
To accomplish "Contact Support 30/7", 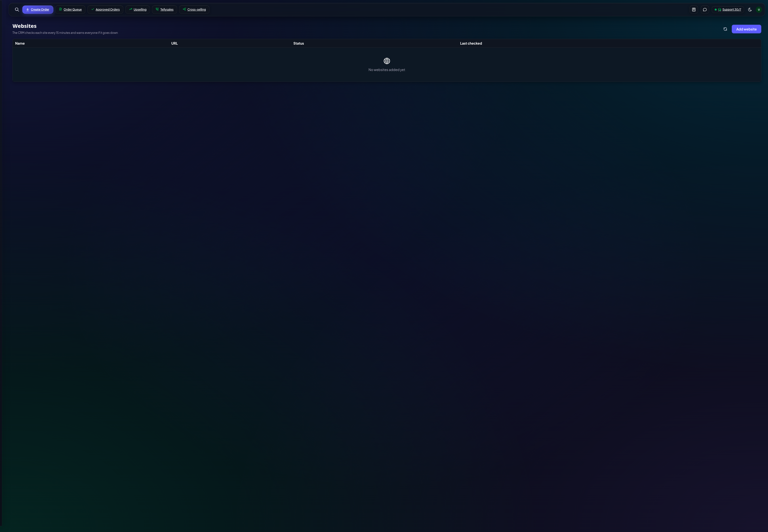I will click(x=728, y=10).
